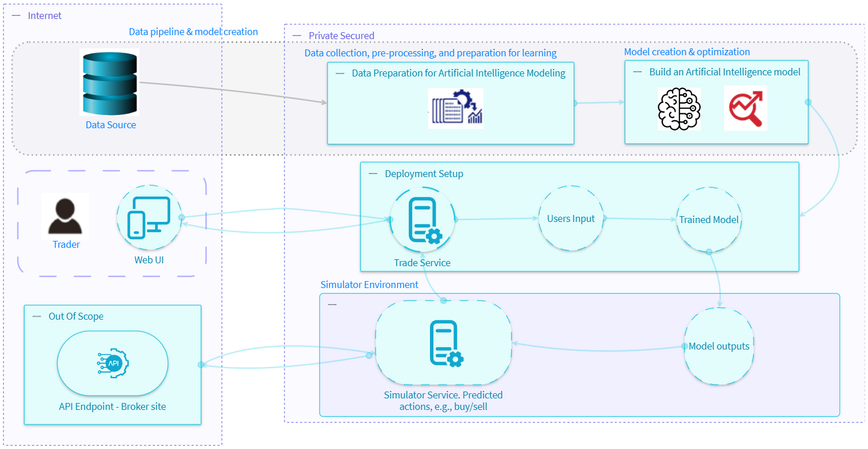Select the Internet boundary label
Viewport: 868px width, 449px height.
click(x=44, y=16)
